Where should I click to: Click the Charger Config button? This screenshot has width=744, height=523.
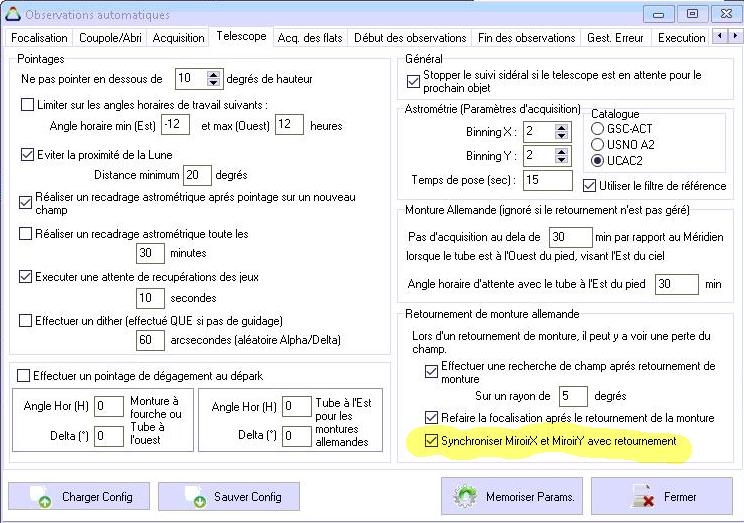point(79,496)
